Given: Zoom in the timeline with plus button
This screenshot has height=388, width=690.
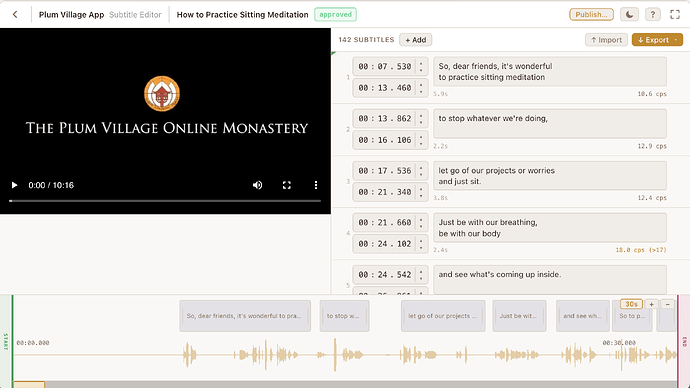Looking at the screenshot, I should tap(652, 304).
